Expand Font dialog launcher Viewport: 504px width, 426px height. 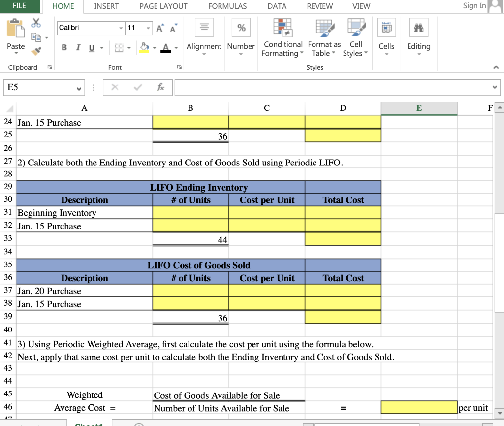(179, 67)
